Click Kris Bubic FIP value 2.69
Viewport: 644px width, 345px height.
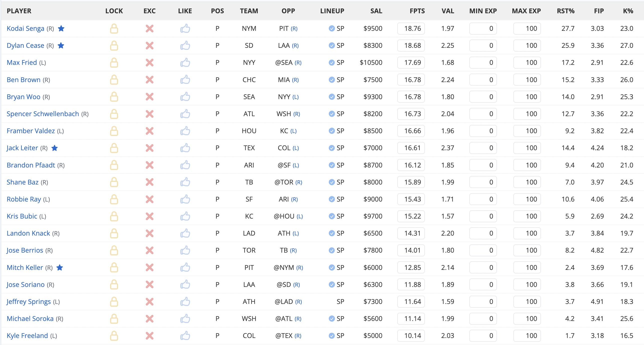597,216
